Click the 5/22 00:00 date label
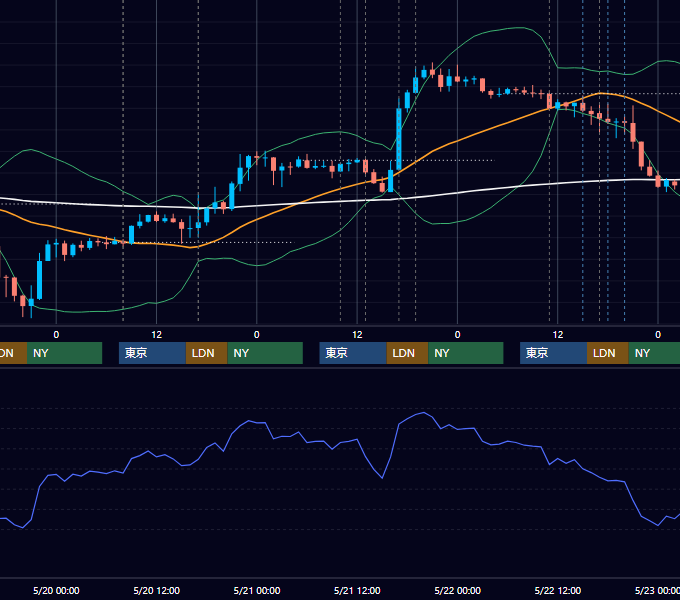This screenshot has height=600, width=680. click(458, 590)
